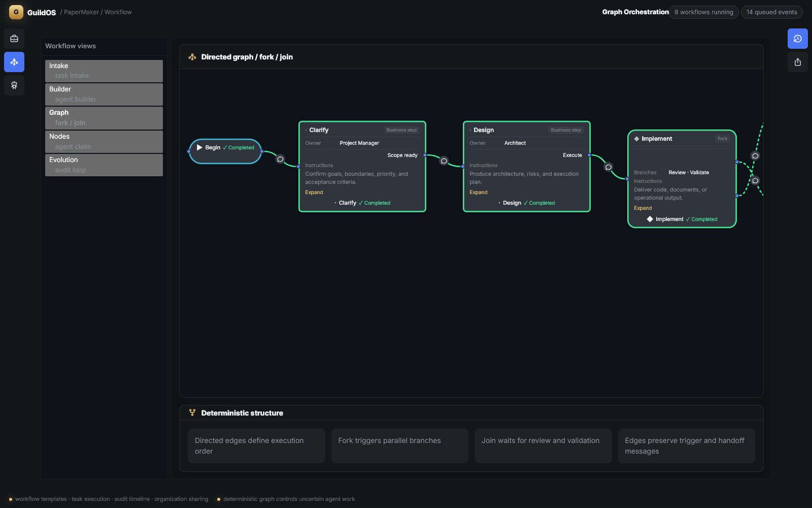Select the workflow graph sidebar icon
Image resolution: width=812 pixels, height=508 pixels.
coord(14,62)
